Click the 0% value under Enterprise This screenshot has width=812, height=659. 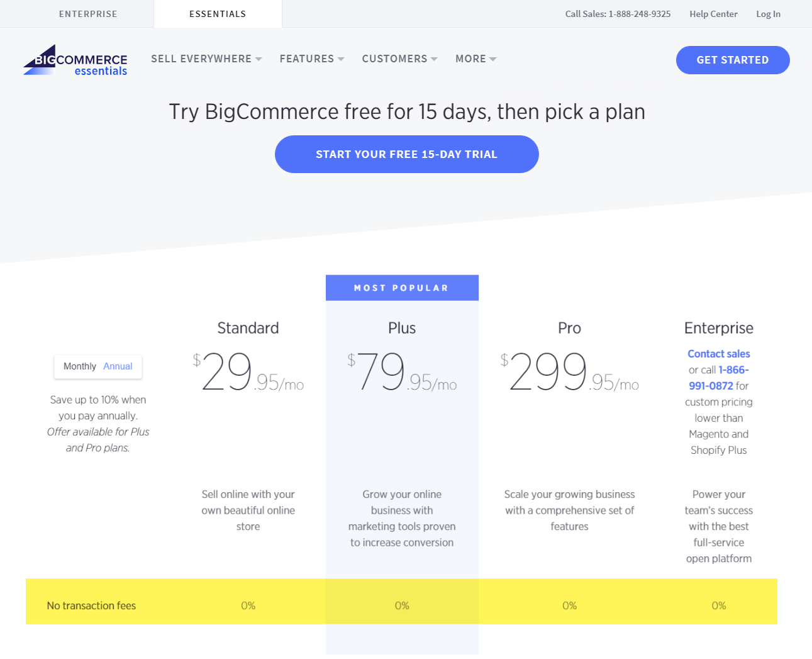(719, 605)
